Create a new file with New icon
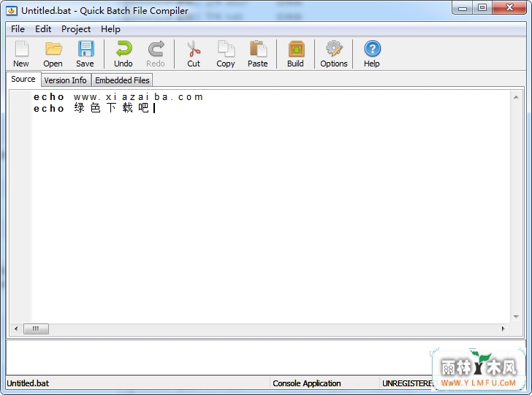The height and width of the screenshot is (395, 532). click(x=21, y=54)
